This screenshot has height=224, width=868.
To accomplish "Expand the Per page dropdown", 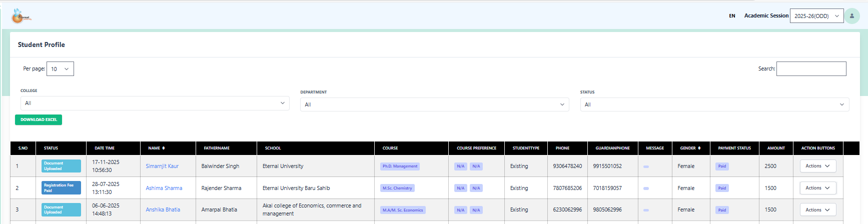I will [x=60, y=69].
